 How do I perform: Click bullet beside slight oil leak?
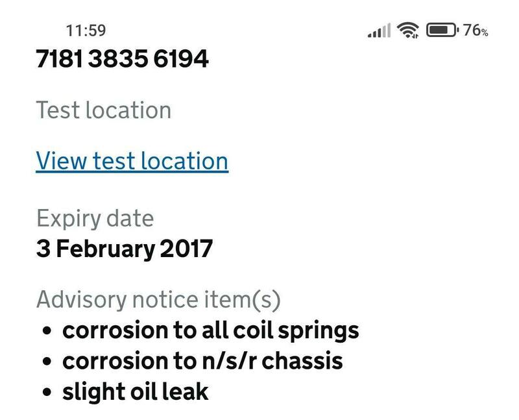tap(47, 392)
